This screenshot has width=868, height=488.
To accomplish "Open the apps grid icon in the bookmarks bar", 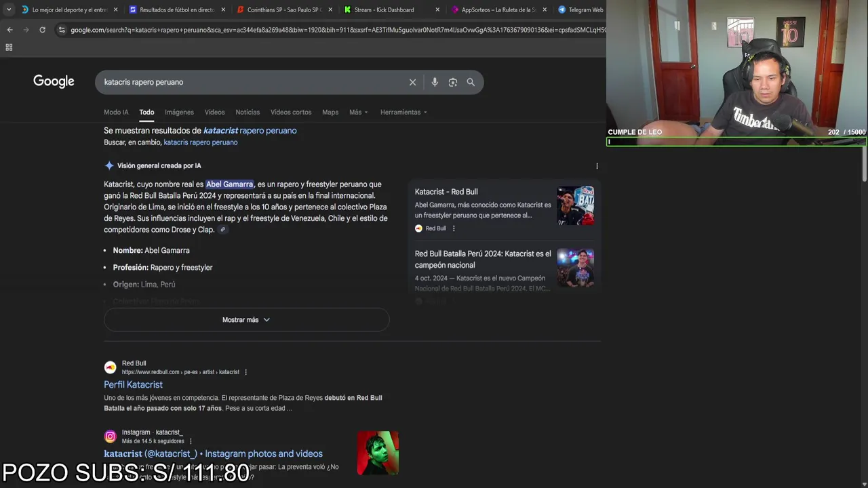I will [x=9, y=47].
